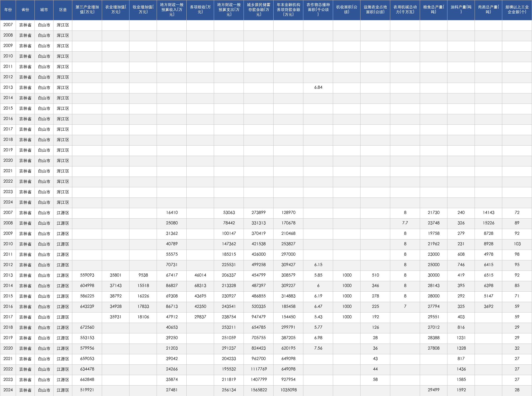
Task: Click the 城市 header cell
Action: click(44, 10)
